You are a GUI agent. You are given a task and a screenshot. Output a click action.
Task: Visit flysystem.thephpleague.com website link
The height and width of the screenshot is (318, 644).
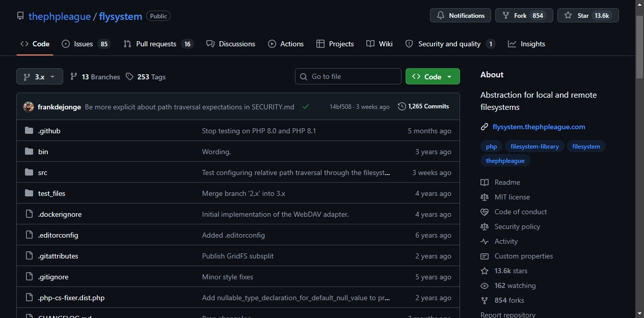tap(539, 127)
